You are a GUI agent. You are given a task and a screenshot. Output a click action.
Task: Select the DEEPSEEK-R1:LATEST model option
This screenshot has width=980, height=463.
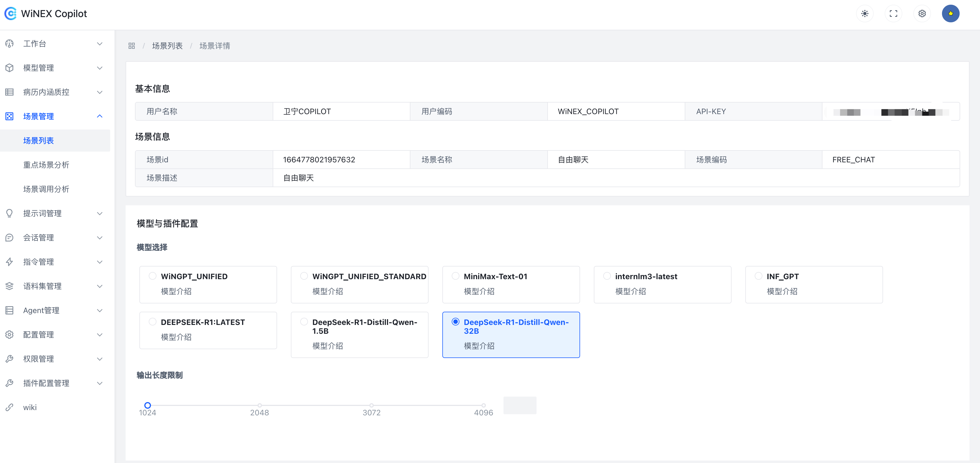(x=153, y=322)
